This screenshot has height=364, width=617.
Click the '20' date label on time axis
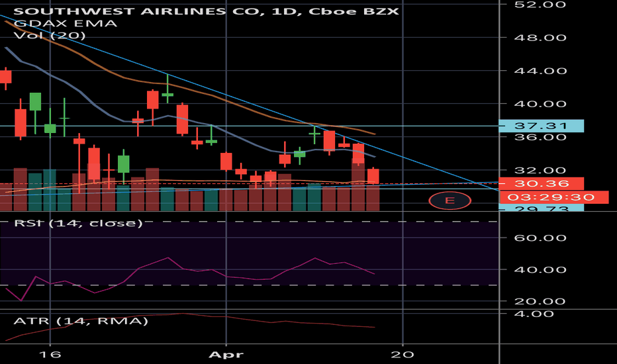coord(403,355)
